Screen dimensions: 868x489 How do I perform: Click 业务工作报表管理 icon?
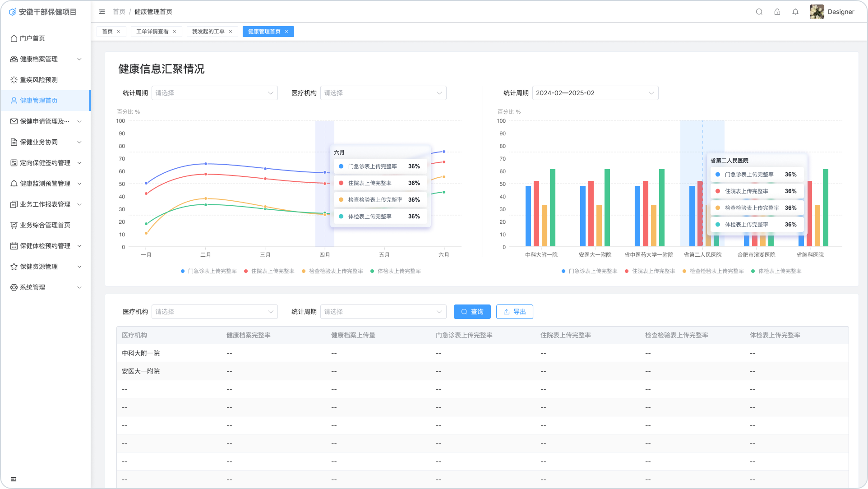[14, 204]
